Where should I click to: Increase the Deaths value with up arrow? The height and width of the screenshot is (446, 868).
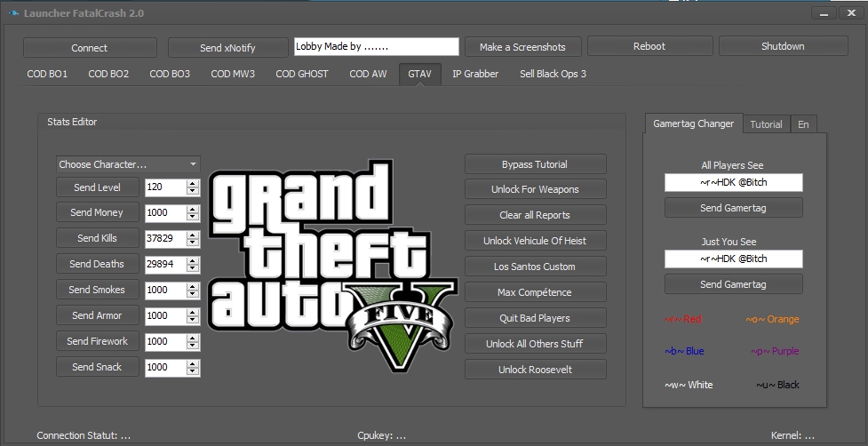tap(193, 260)
